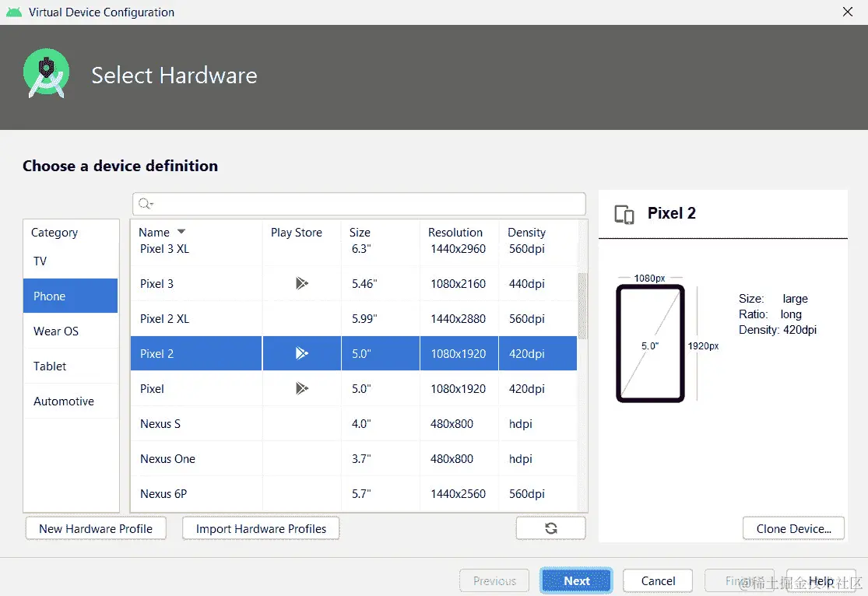The height and width of the screenshot is (596, 868).
Task: Click the Android Studio logo in header
Action: point(47,74)
